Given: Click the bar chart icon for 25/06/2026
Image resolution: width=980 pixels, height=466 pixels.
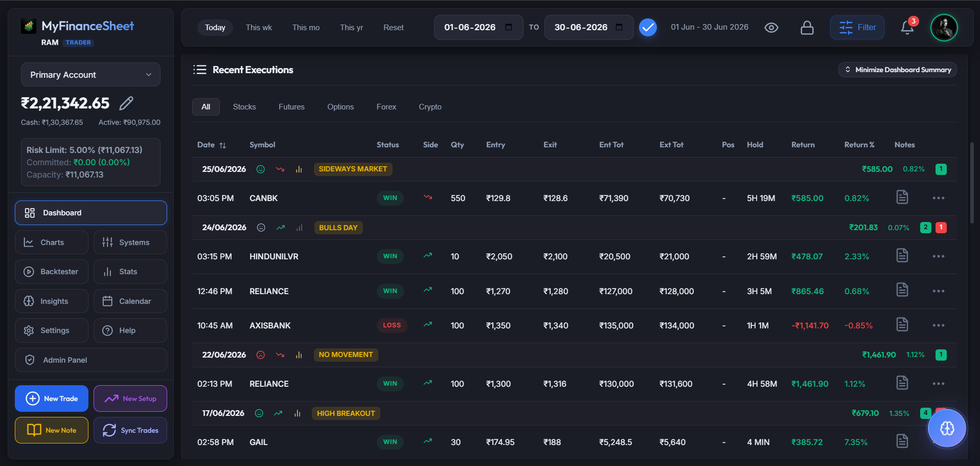Looking at the screenshot, I should tap(299, 169).
